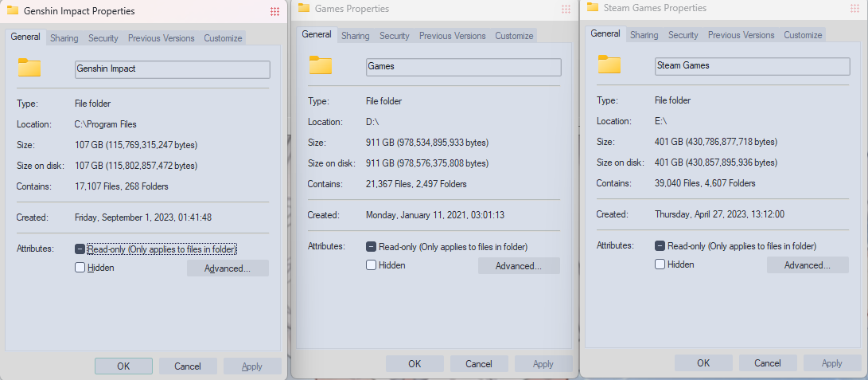Click the dots grid icon in Games Properties title bar
The height and width of the screenshot is (380, 868).
tap(566, 9)
